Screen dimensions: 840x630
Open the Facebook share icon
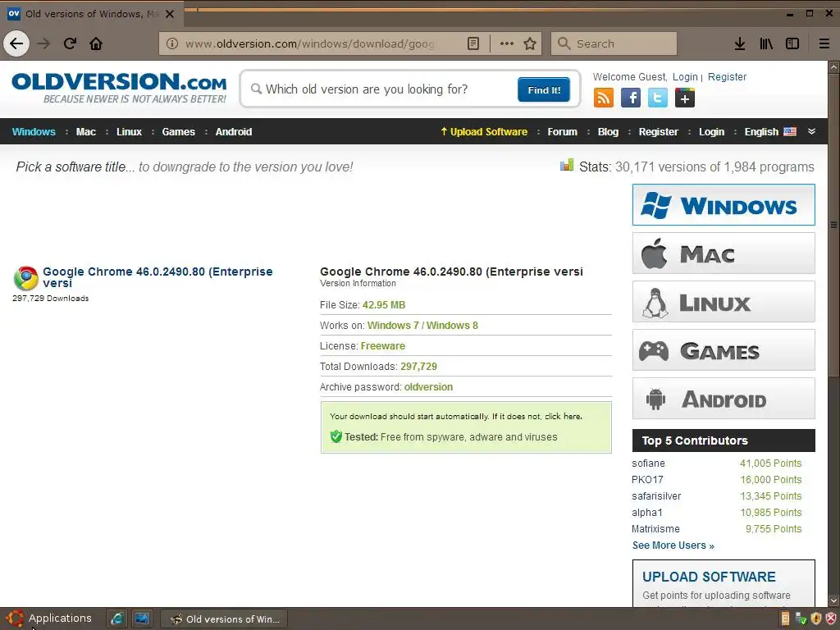coord(631,98)
